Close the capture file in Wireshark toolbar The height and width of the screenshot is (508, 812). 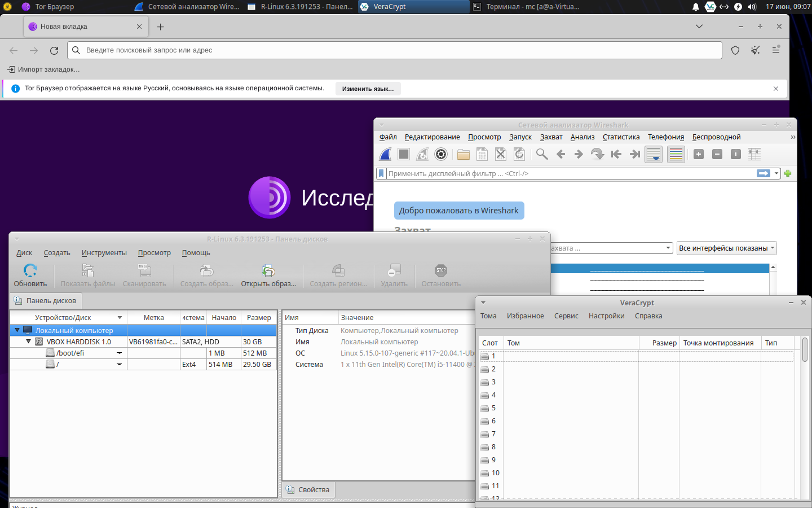pyautogui.click(x=501, y=154)
